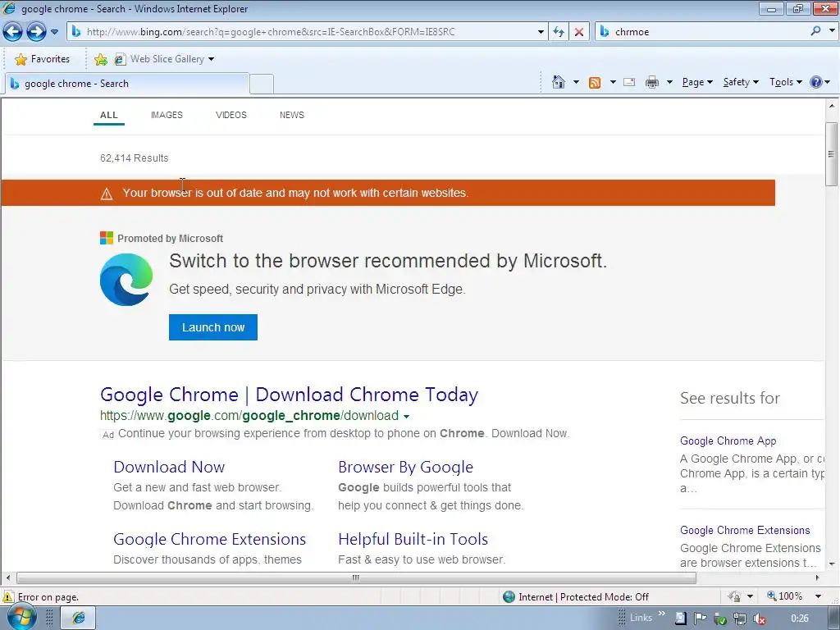Open the Favorites star button
This screenshot has height=630, width=840.
43,59
